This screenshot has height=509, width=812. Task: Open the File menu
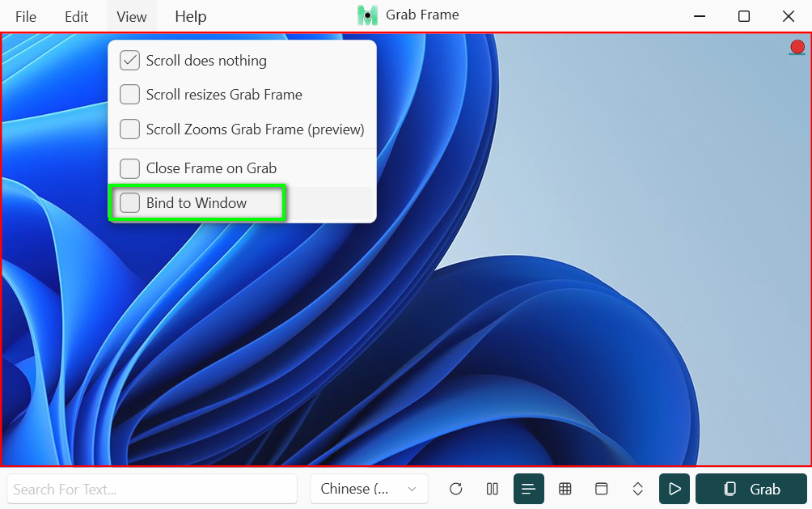coord(26,16)
